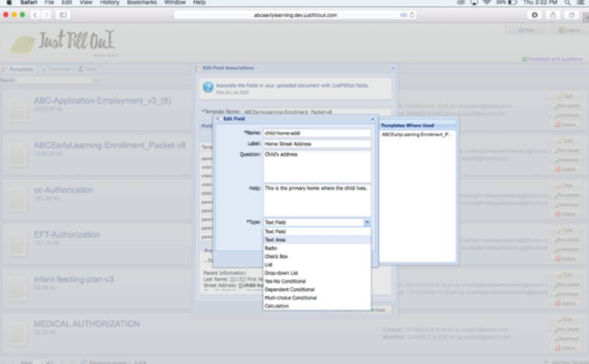Re-Upload the ABC-Application-Employment template
Viewport: 589px width, 364px height.
click(x=565, y=106)
